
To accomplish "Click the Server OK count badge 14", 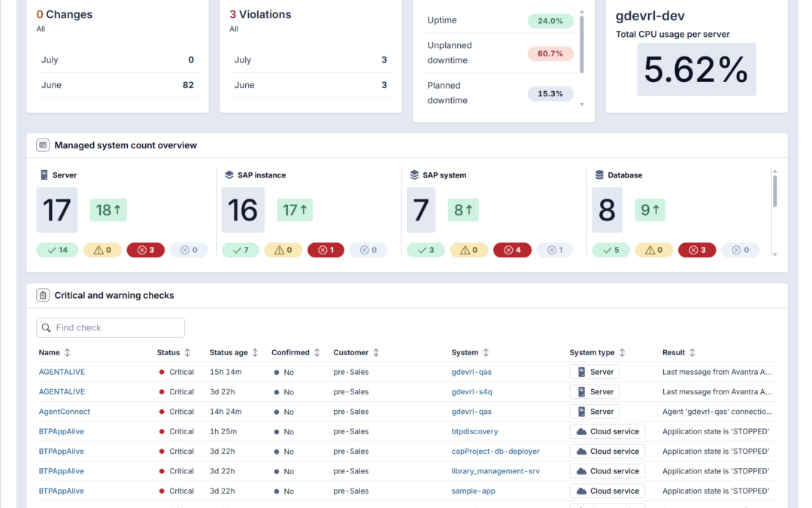I will coord(57,250).
